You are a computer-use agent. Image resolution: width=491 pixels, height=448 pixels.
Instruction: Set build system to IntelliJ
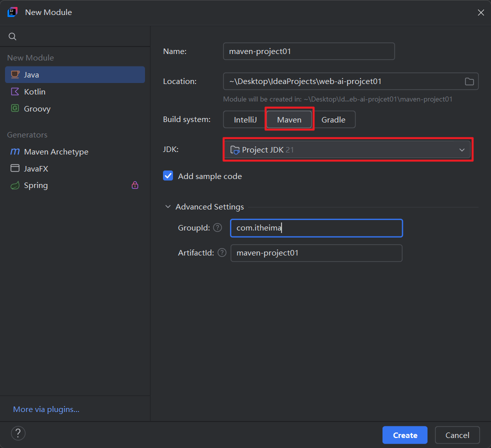(245, 119)
